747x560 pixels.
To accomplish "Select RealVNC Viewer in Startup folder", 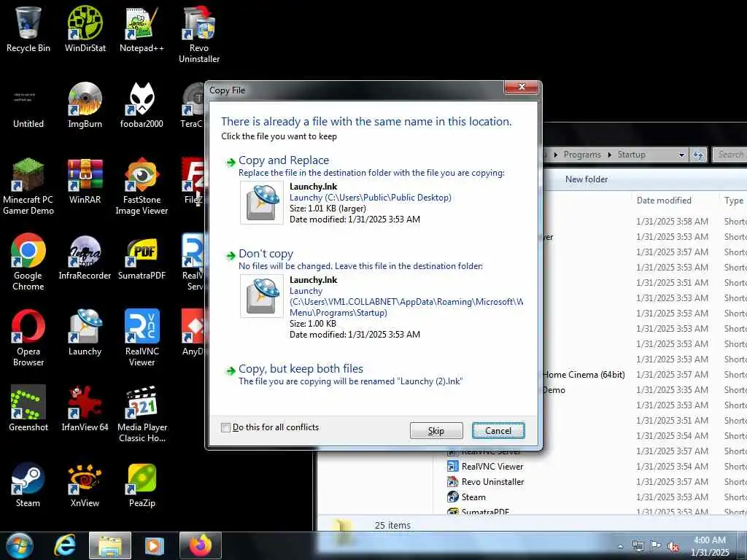I will [492, 467].
